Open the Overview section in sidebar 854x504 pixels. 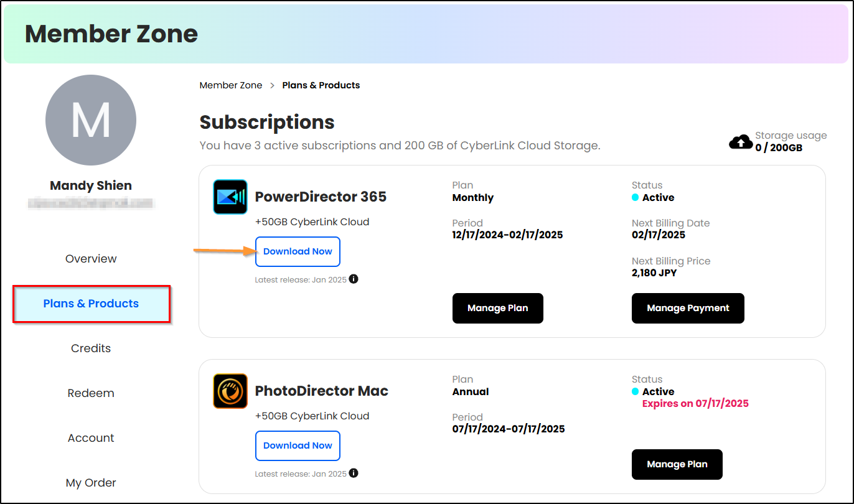[x=91, y=259]
